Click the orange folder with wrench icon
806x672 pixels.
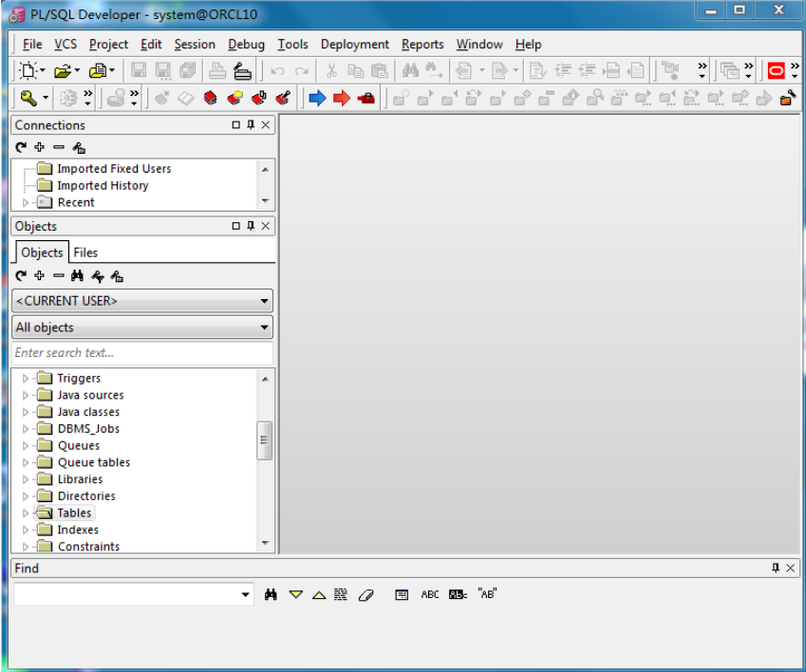(x=788, y=98)
